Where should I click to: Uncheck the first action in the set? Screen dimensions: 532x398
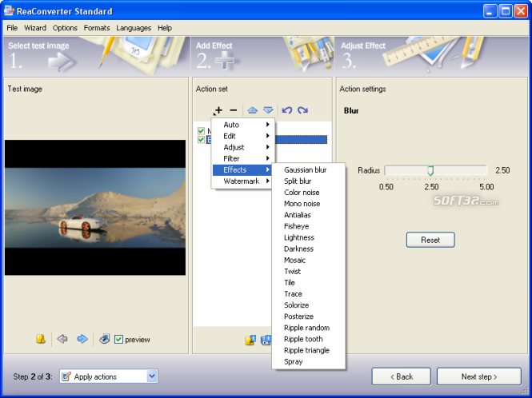click(x=201, y=131)
